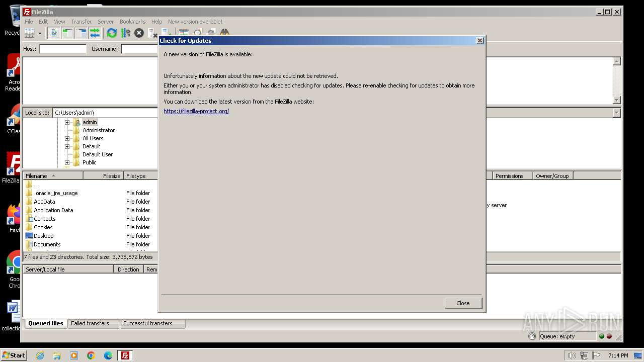Screen dimensions: 644x362
Task: Click the Local site path field
Action: (x=105, y=113)
